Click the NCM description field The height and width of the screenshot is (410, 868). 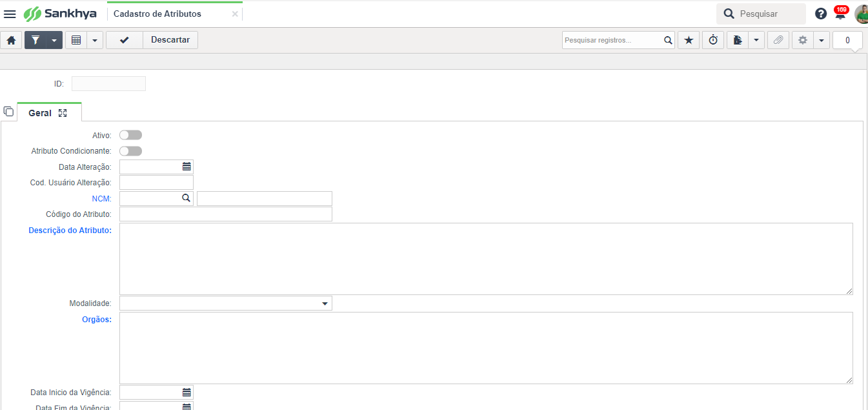point(265,198)
